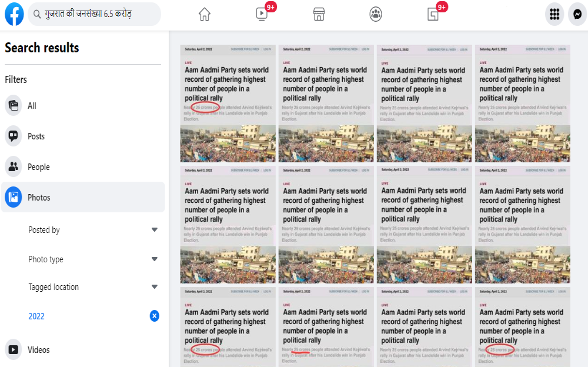Select the People filter
Viewport: 588px width, 367px height.
click(38, 167)
